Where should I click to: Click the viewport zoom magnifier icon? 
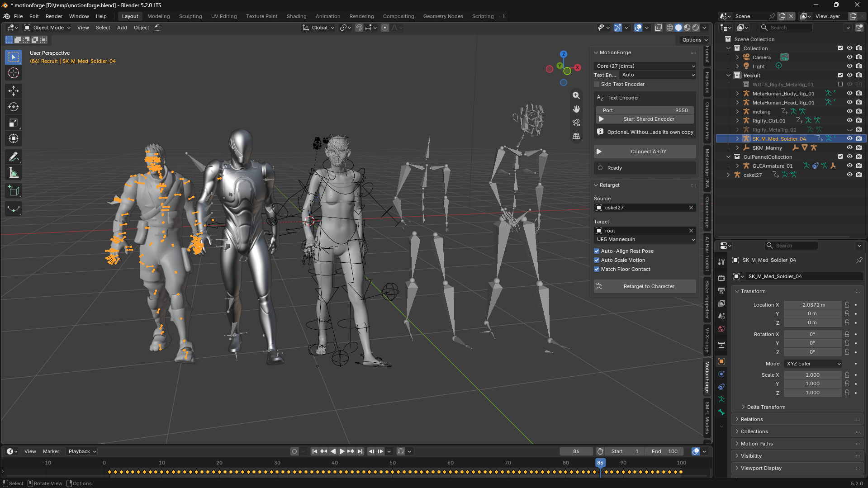click(576, 95)
